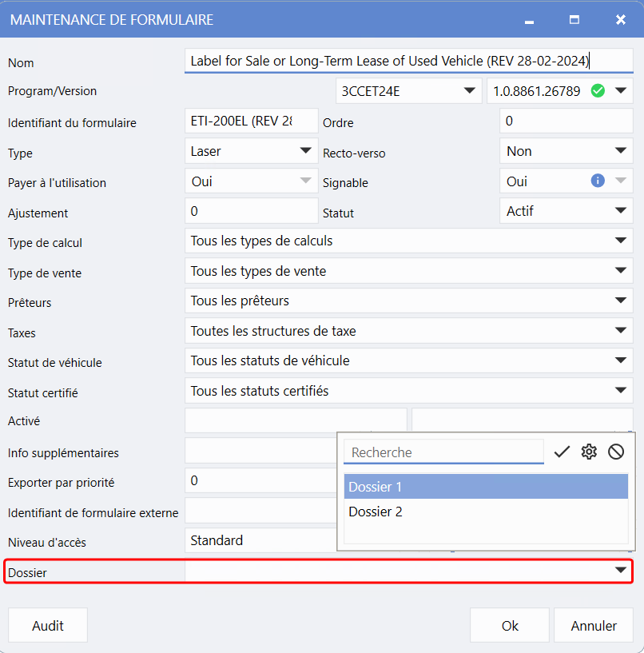This screenshot has height=653, width=644.
Task: Open the Recto-verso dropdown
Action: (620, 151)
